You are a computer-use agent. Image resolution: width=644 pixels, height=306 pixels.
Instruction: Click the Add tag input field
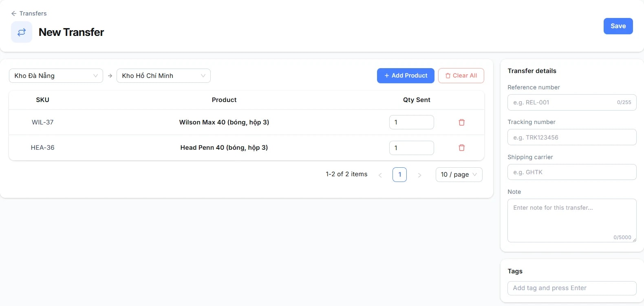coord(572,288)
